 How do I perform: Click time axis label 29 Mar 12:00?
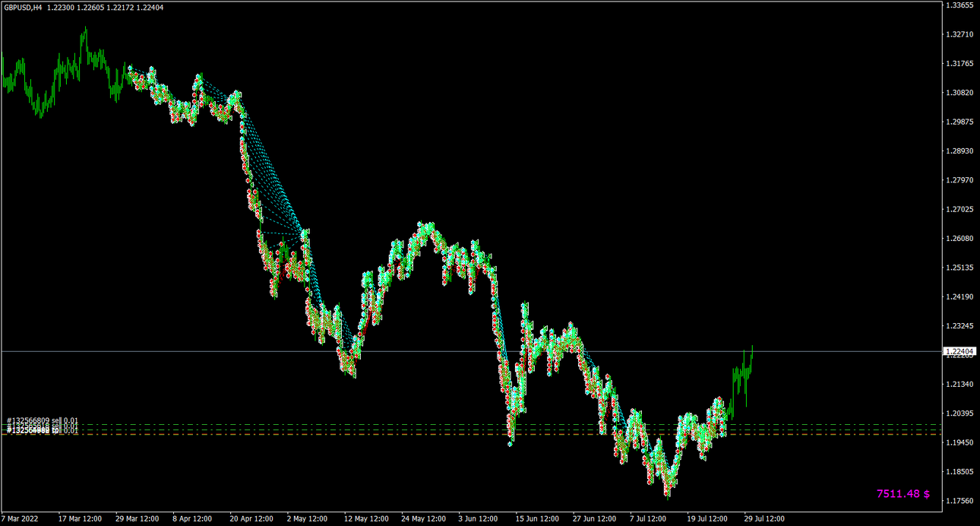click(137, 519)
